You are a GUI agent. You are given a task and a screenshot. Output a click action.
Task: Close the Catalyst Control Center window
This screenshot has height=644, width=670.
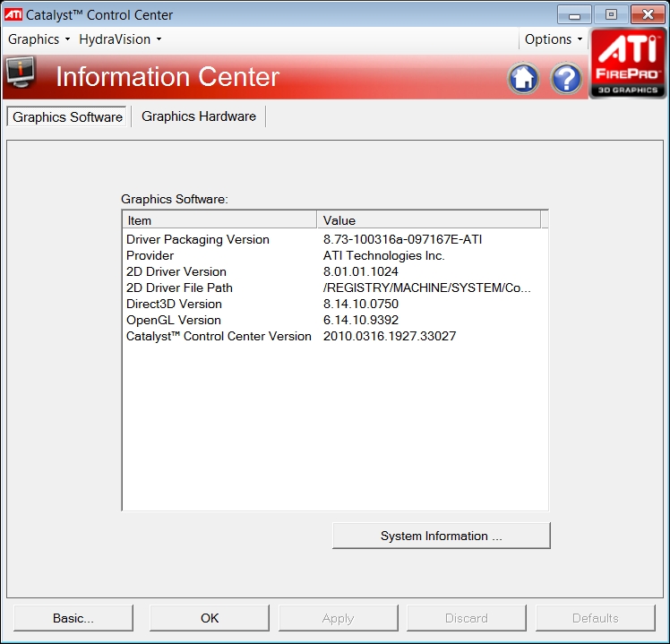pos(648,15)
